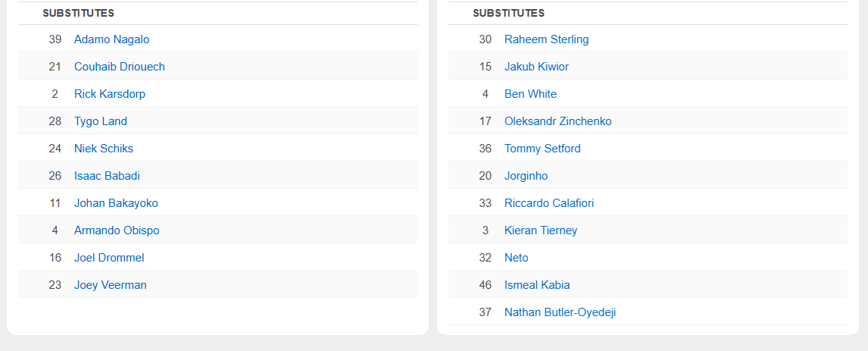Open Kieran Tierney's profile link
Image resolution: width=868 pixels, height=351 pixels.
(540, 230)
